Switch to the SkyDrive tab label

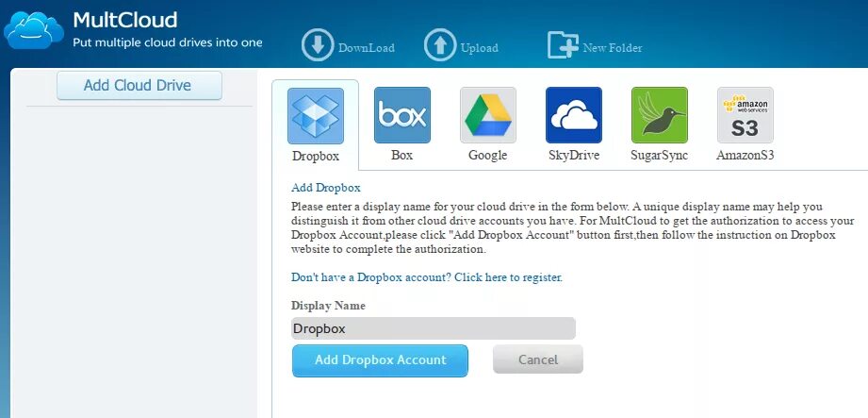coord(574,156)
